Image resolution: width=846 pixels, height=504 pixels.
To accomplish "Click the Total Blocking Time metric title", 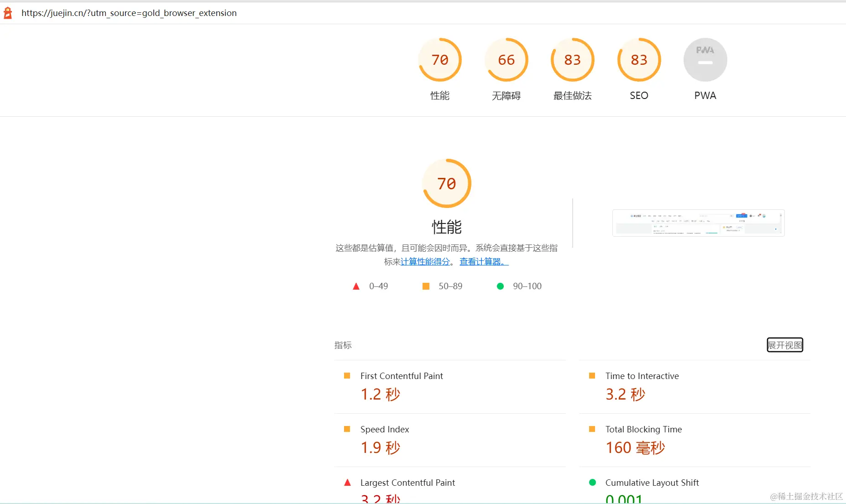I will click(x=643, y=429).
